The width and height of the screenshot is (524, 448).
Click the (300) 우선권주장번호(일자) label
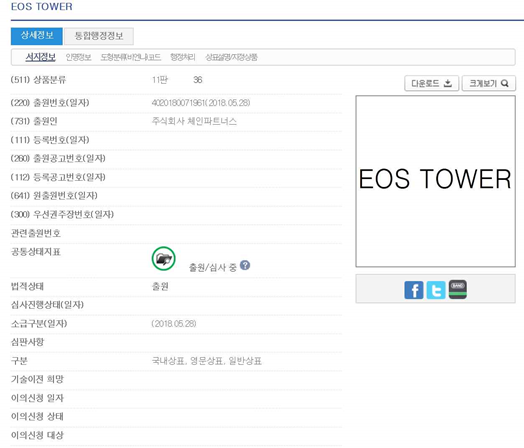62,214
